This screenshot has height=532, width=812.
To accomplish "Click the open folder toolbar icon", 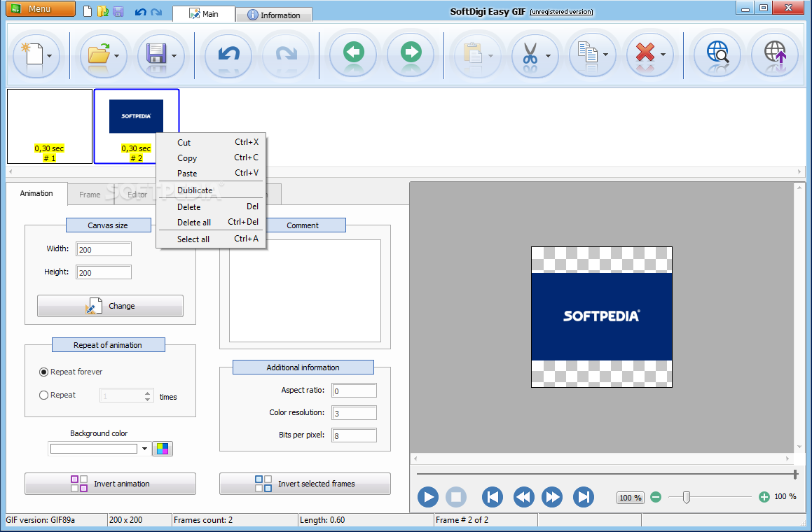I will coord(99,54).
